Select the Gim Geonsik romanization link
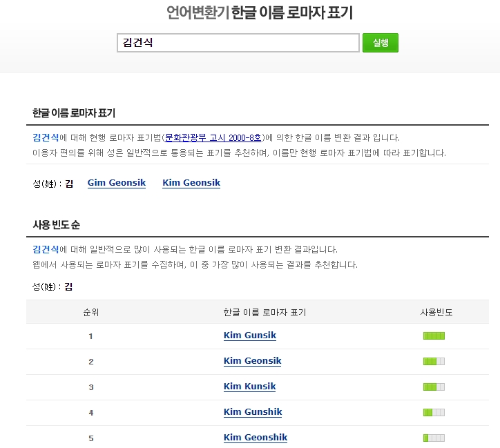This screenshot has height=448, width=500. pos(117,183)
